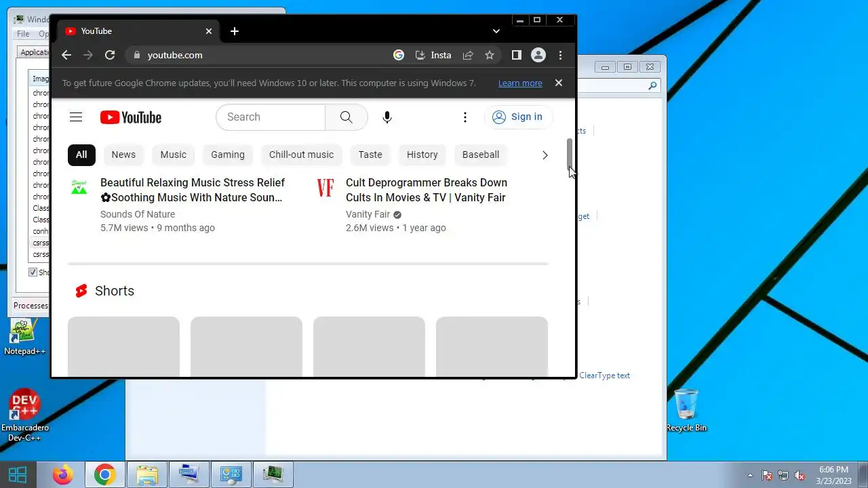Screen dimensions: 868x488
Task: Reload the YouTube page
Action: coord(110,55)
